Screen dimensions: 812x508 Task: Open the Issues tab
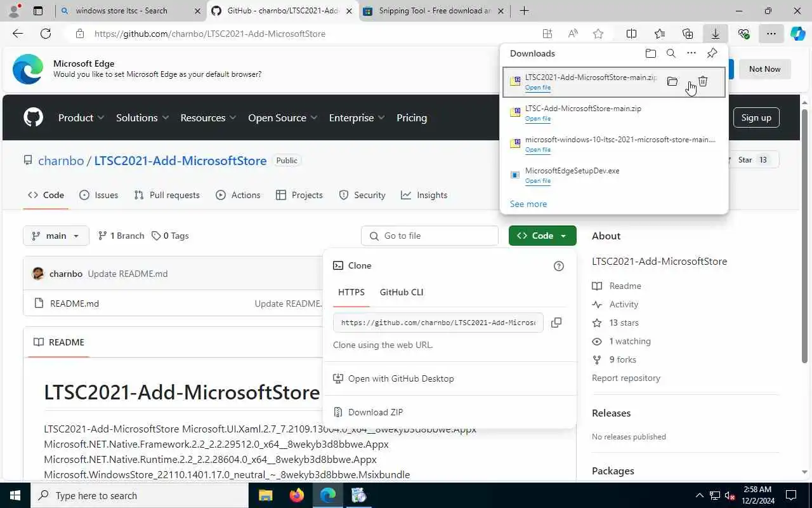99,195
